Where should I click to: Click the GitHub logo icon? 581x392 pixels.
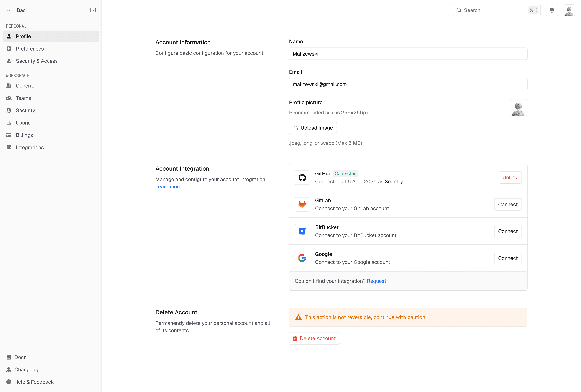[302, 178]
